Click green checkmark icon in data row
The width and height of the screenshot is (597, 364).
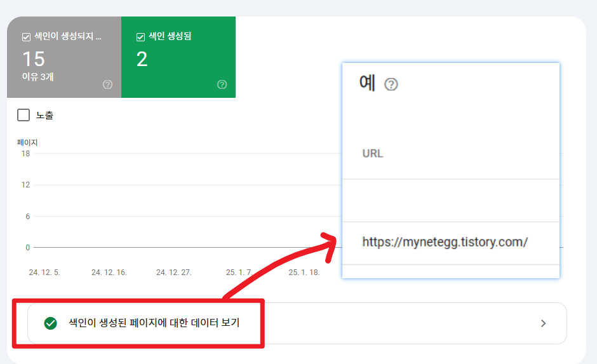point(50,323)
